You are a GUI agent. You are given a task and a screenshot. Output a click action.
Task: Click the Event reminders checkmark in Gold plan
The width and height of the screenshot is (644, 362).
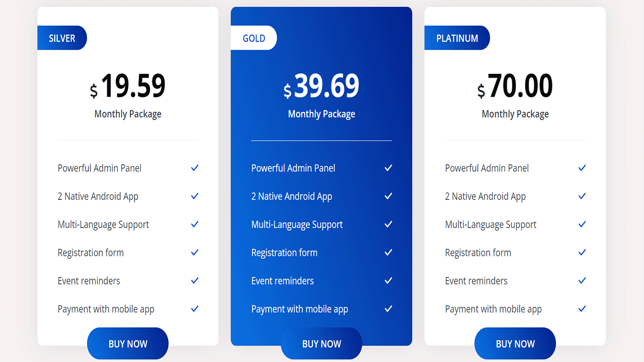(388, 281)
